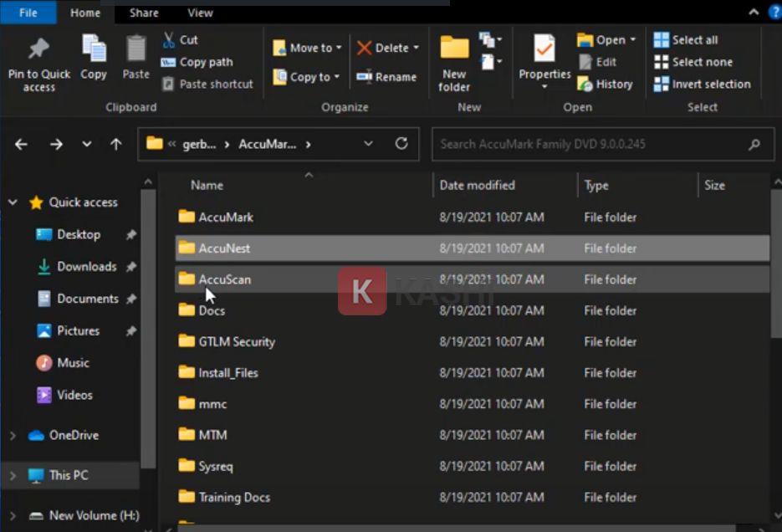Open the Delete dropdown arrow
This screenshot has width=782, height=532.
tap(416, 49)
